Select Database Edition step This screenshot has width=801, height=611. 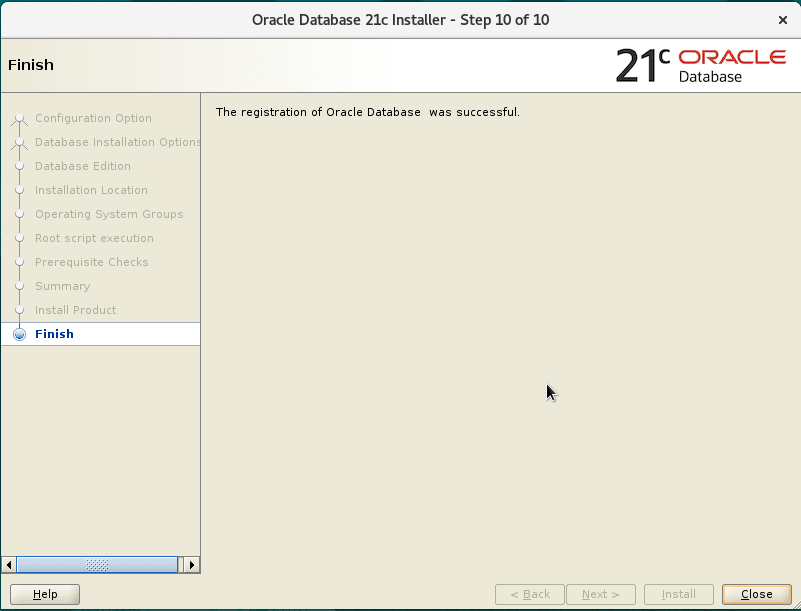(x=83, y=166)
